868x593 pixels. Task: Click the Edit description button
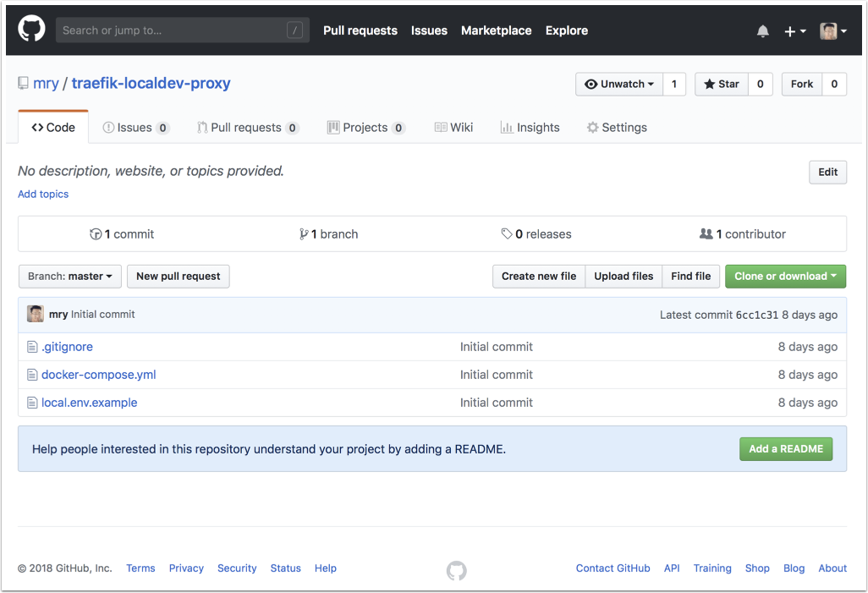point(827,173)
